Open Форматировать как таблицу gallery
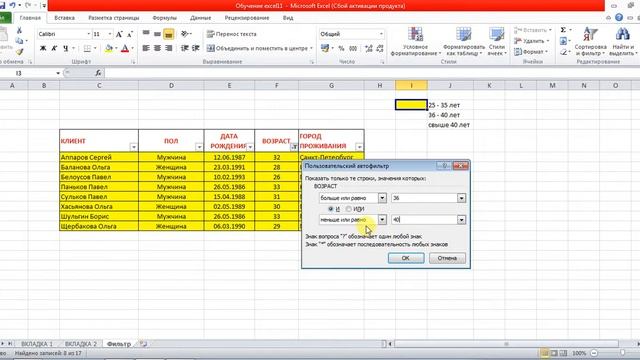 point(464,42)
